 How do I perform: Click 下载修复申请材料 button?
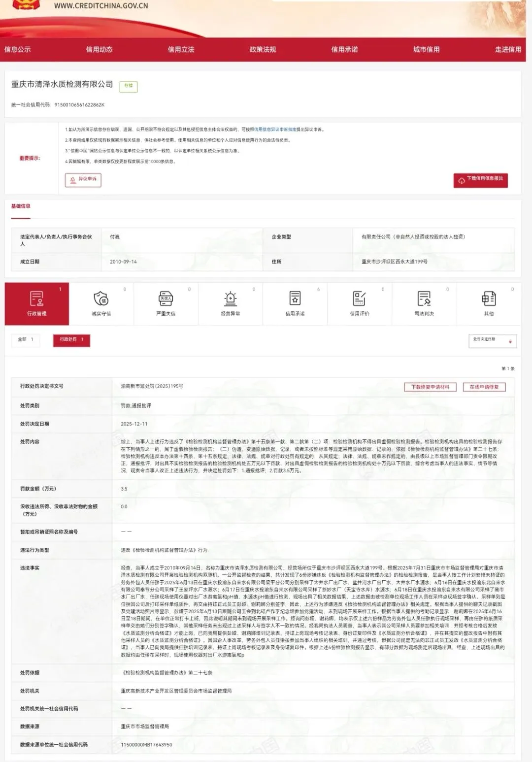point(430,387)
